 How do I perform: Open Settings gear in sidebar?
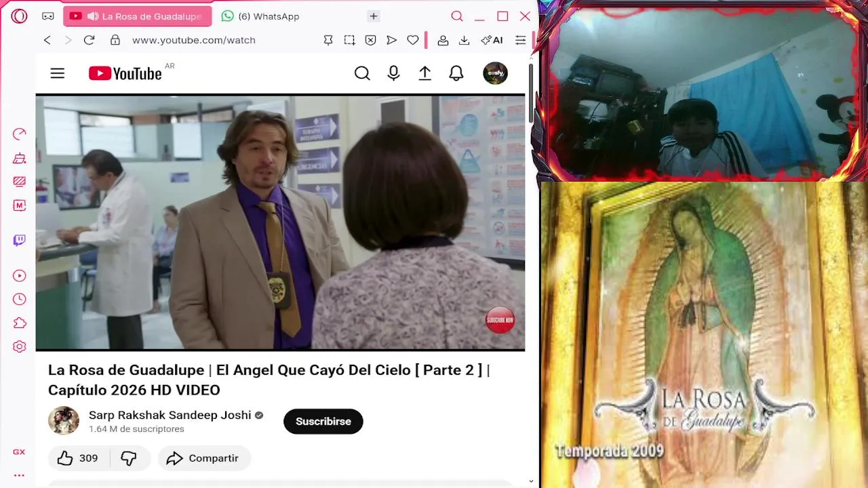19,347
